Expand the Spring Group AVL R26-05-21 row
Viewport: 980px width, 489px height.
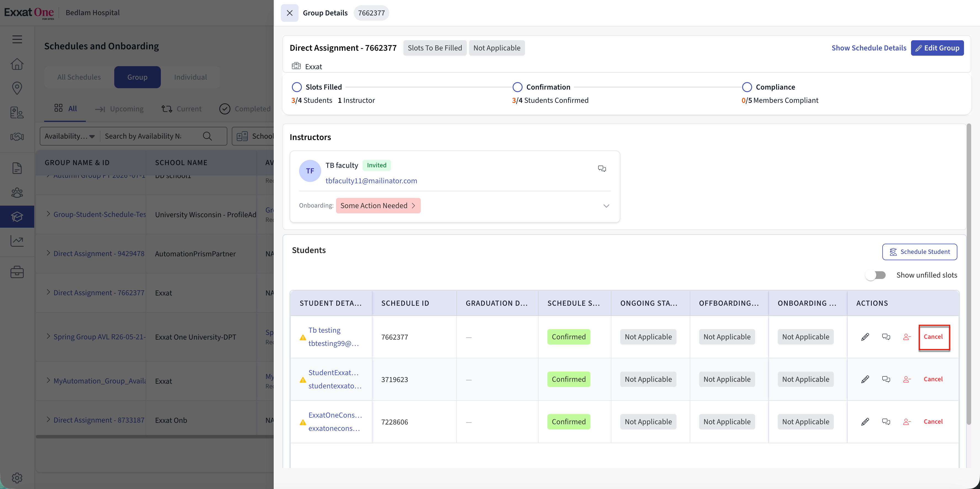point(48,336)
